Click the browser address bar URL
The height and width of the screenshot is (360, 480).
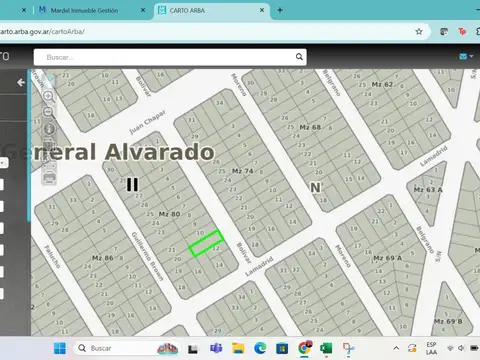pyautogui.click(x=42, y=32)
